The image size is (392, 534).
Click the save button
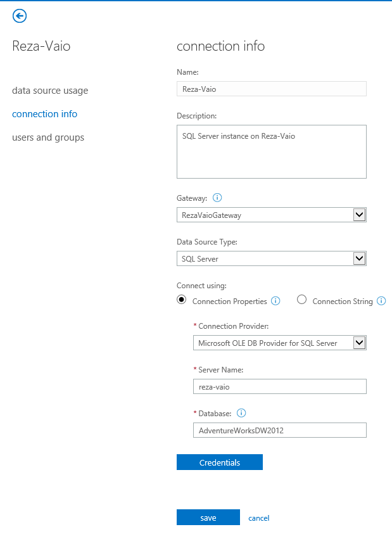pyautogui.click(x=208, y=518)
